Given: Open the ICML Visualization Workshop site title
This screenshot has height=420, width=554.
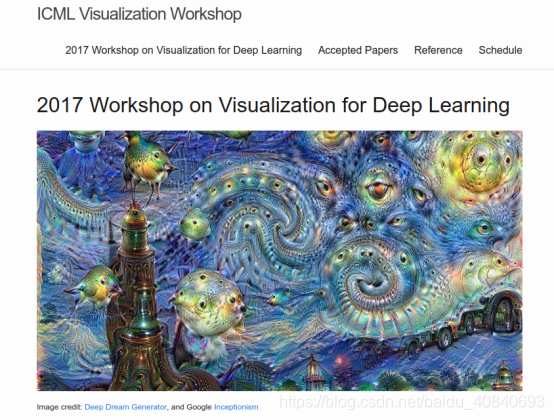Looking at the screenshot, I should tap(139, 14).
